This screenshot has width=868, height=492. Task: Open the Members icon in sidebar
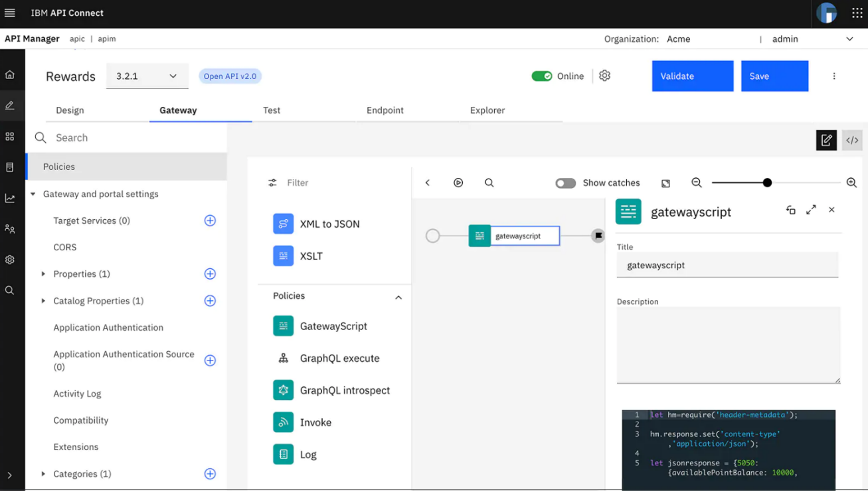pyautogui.click(x=10, y=228)
